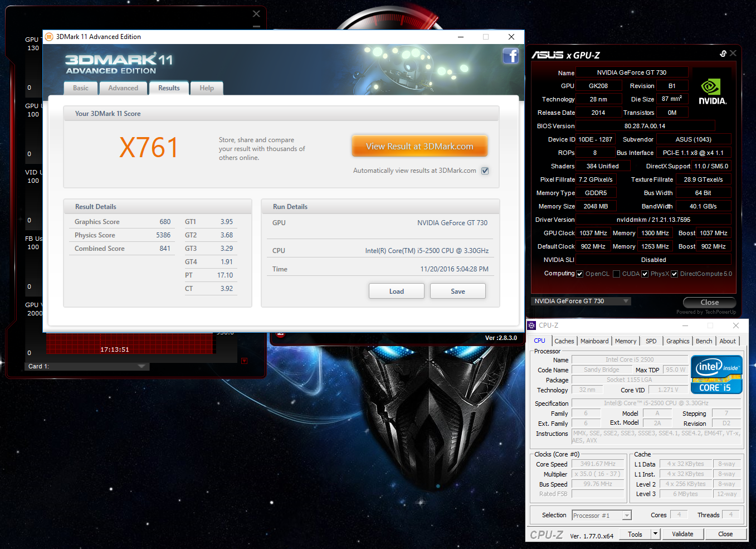The image size is (756, 549).
Task: Open the SPD tab in CPU-Z
Action: [x=651, y=341]
